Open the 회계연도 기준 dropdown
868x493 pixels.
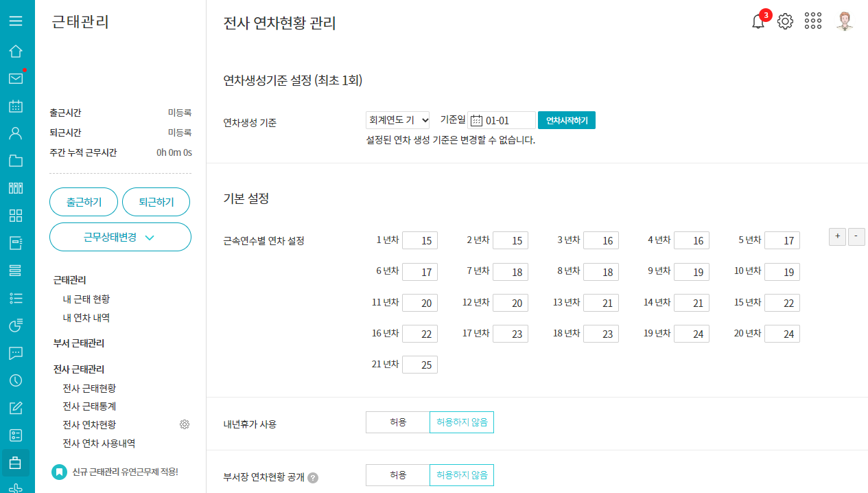[398, 120]
